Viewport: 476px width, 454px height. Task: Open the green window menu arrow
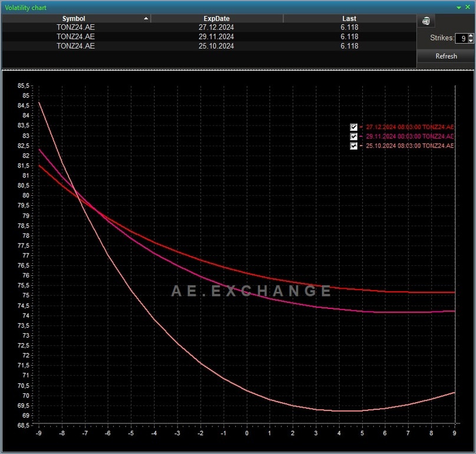tap(459, 8)
